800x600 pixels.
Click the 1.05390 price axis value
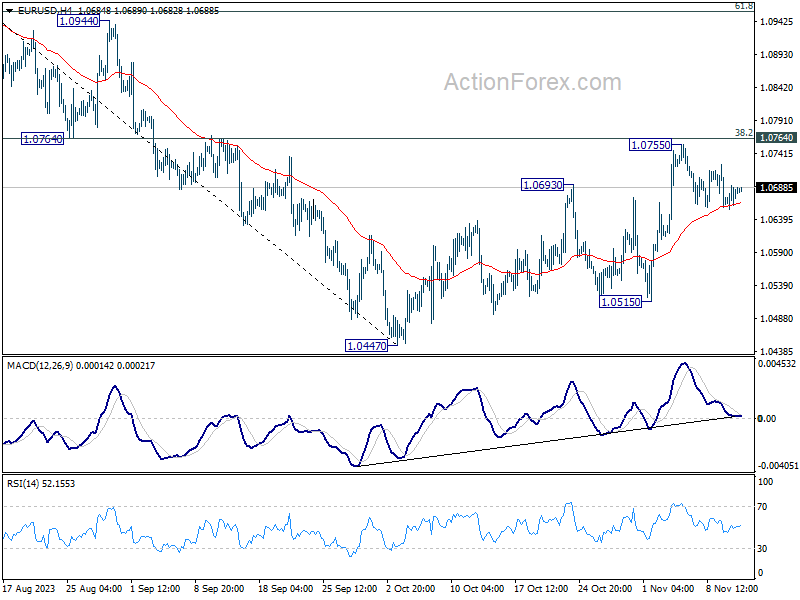pyautogui.click(x=777, y=286)
